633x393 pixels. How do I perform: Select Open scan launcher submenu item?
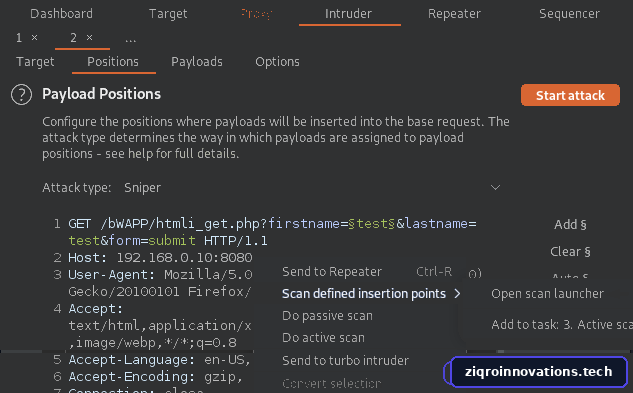tap(547, 294)
